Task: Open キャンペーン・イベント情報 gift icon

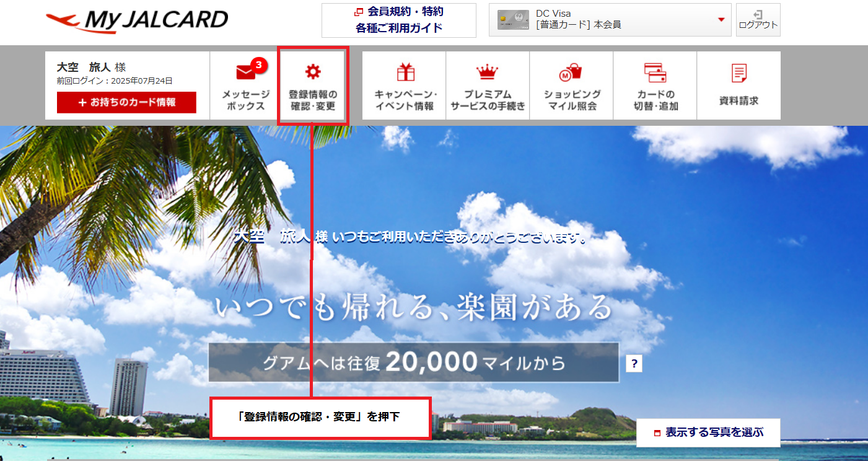Action: point(406,72)
